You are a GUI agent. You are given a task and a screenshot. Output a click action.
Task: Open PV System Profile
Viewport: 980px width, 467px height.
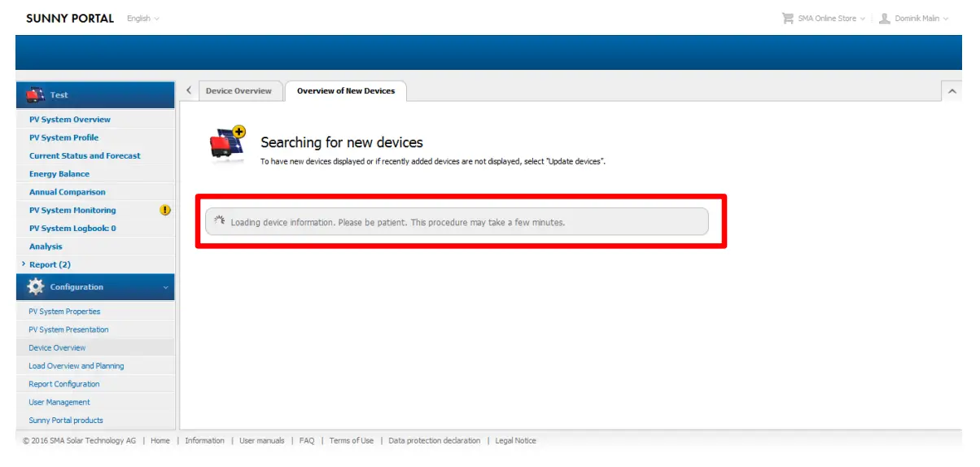click(x=63, y=137)
